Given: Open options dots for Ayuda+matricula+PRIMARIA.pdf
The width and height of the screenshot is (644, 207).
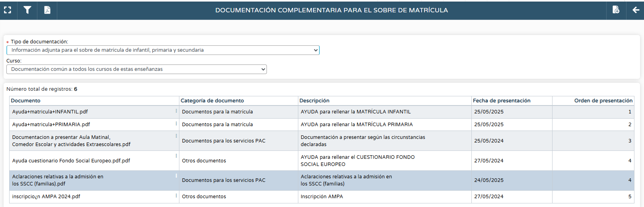Looking at the screenshot, I should [176, 124].
